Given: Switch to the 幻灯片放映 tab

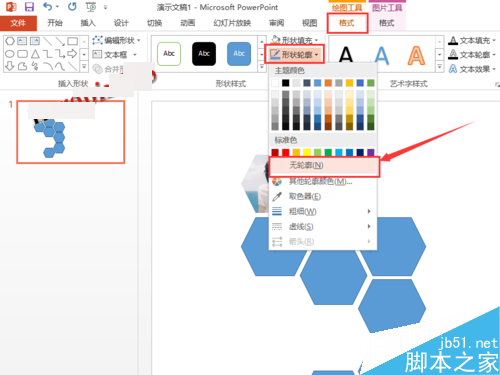Looking at the screenshot, I should pos(232,23).
